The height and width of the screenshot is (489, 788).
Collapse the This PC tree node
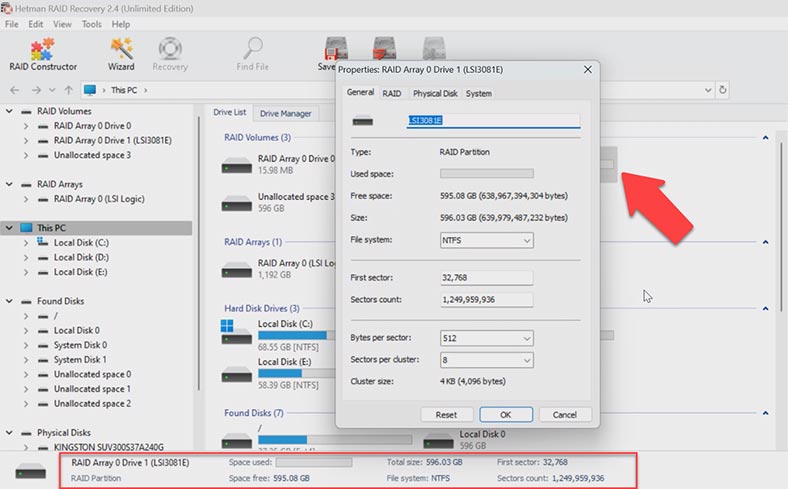click(9, 228)
